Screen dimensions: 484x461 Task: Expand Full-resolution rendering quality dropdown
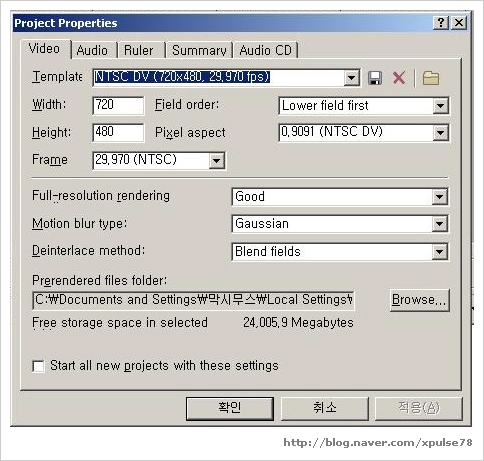[439, 197]
